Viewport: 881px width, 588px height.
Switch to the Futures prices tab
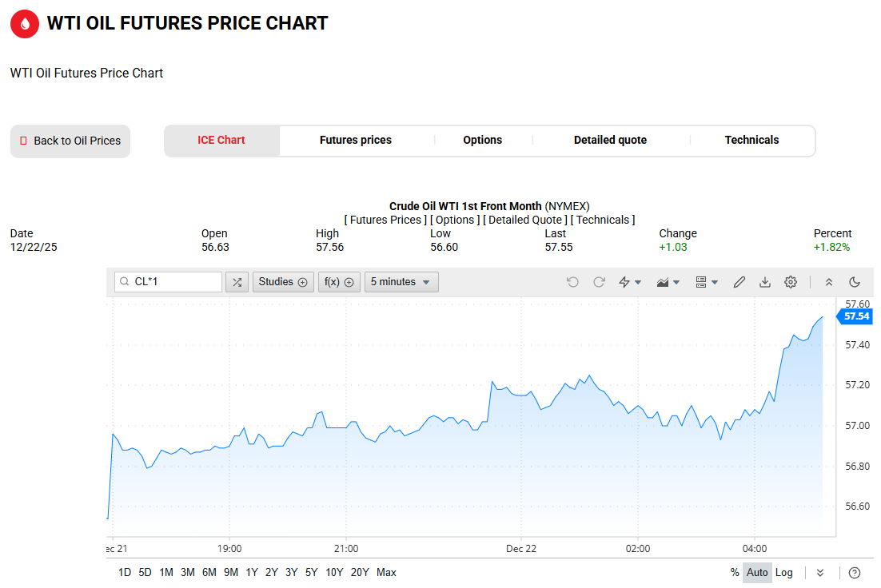click(x=356, y=141)
